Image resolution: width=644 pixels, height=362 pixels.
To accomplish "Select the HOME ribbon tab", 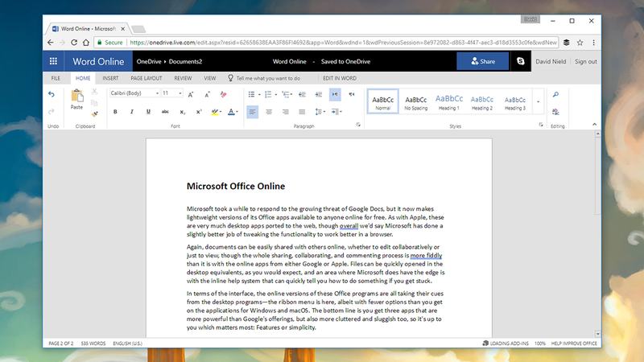I will point(83,78).
